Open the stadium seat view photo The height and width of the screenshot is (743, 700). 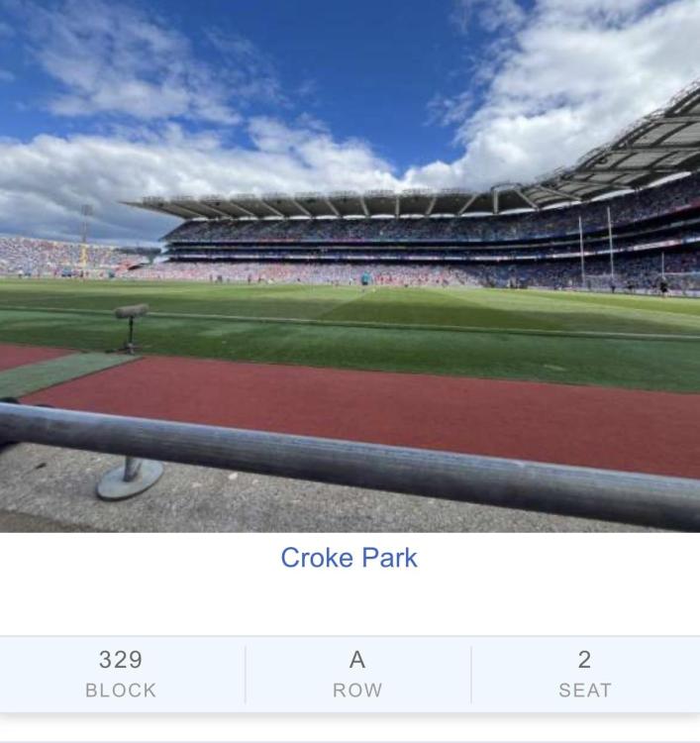pyautogui.click(x=350, y=265)
